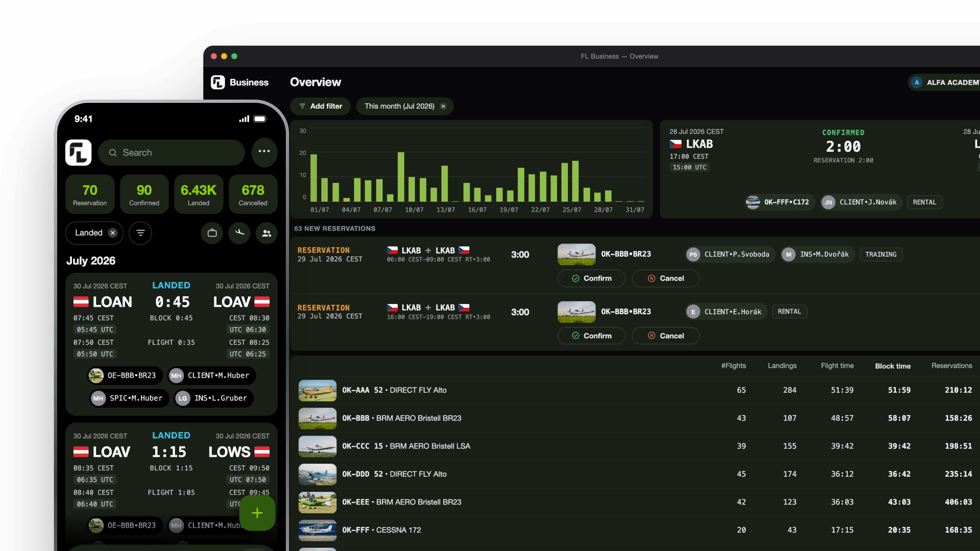Tap the airplane landing icon on the phone
The width and height of the screenshot is (980, 551).
click(x=239, y=233)
